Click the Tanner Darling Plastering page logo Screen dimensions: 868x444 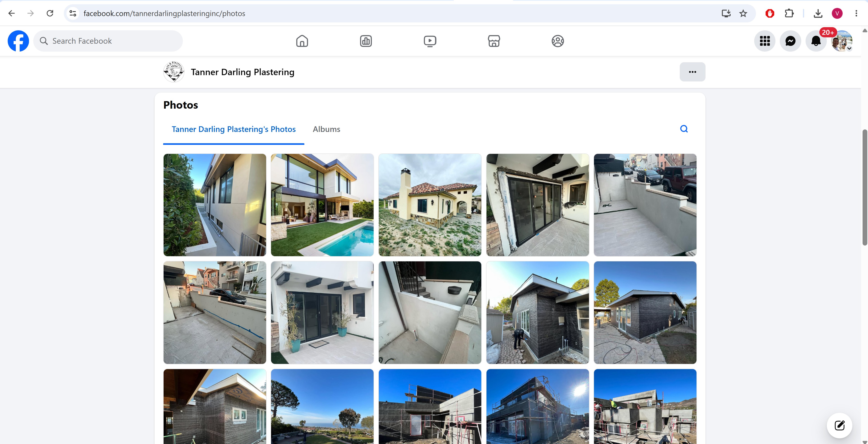pos(174,72)
